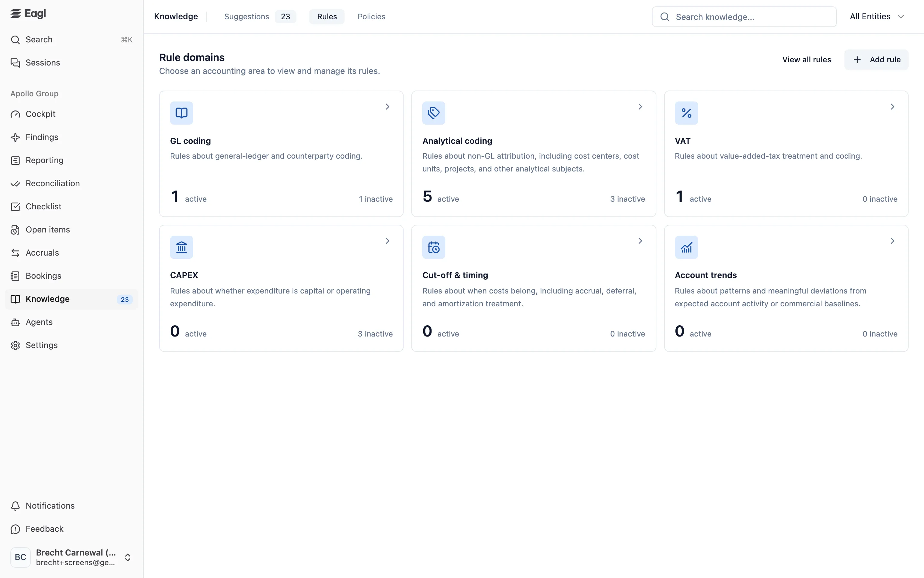Open CAPEX card chevron arrow
The height and width of the screenshot is (578, 924).
[x=387, y=241]
